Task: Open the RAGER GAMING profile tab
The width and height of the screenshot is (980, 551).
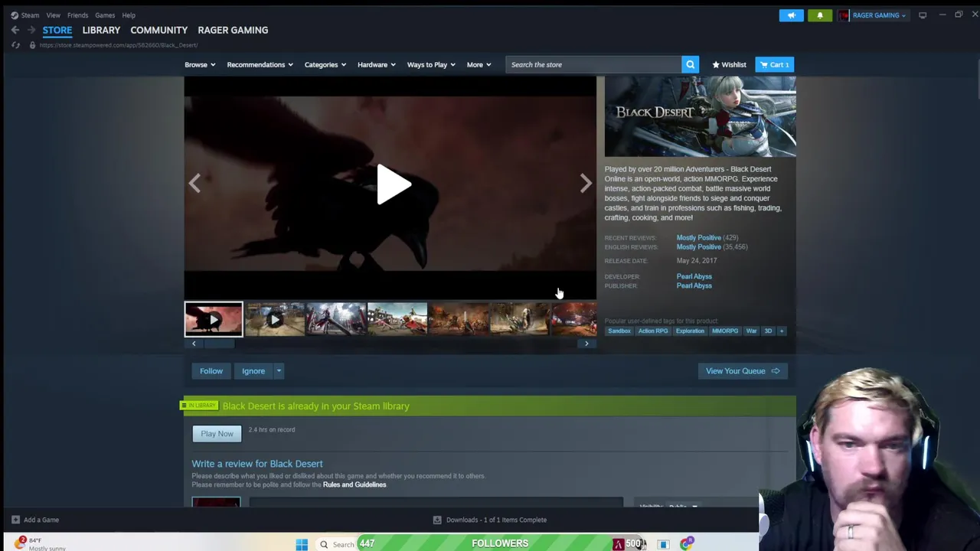Action: coord(233,30)
